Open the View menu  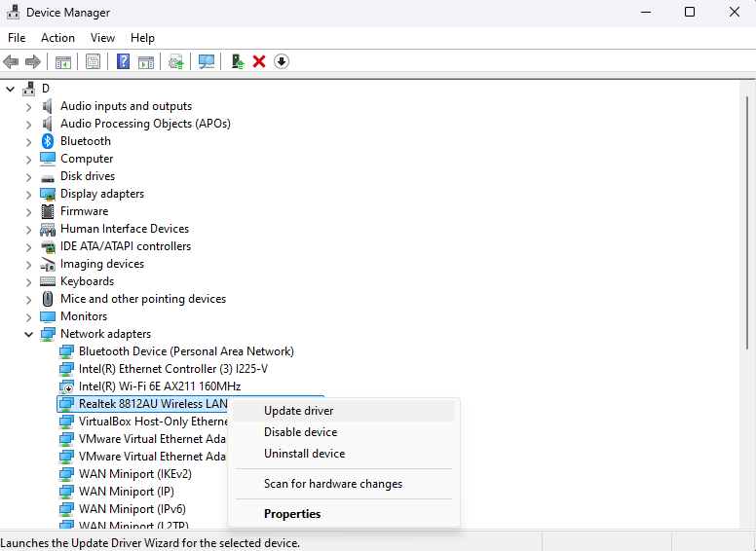click(x=102, y=38)
